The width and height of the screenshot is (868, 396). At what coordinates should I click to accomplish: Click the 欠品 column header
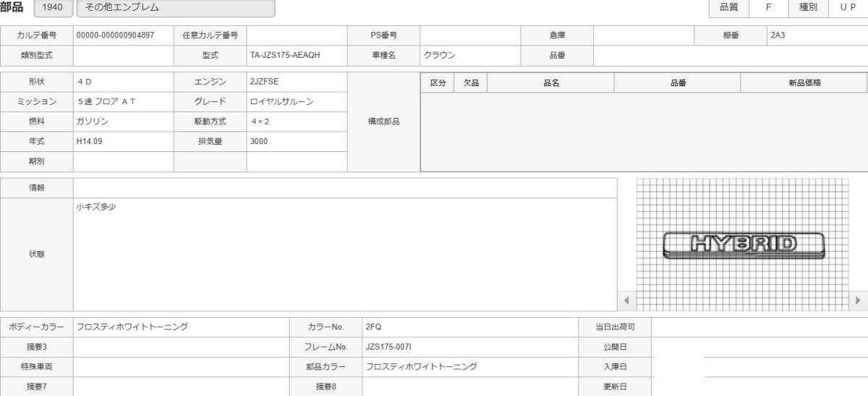471,83
